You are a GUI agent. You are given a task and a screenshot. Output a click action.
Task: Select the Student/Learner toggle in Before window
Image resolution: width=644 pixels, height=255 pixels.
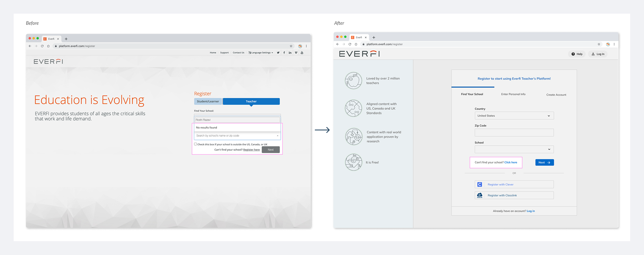pyautogui.click(x=208, y=101)
